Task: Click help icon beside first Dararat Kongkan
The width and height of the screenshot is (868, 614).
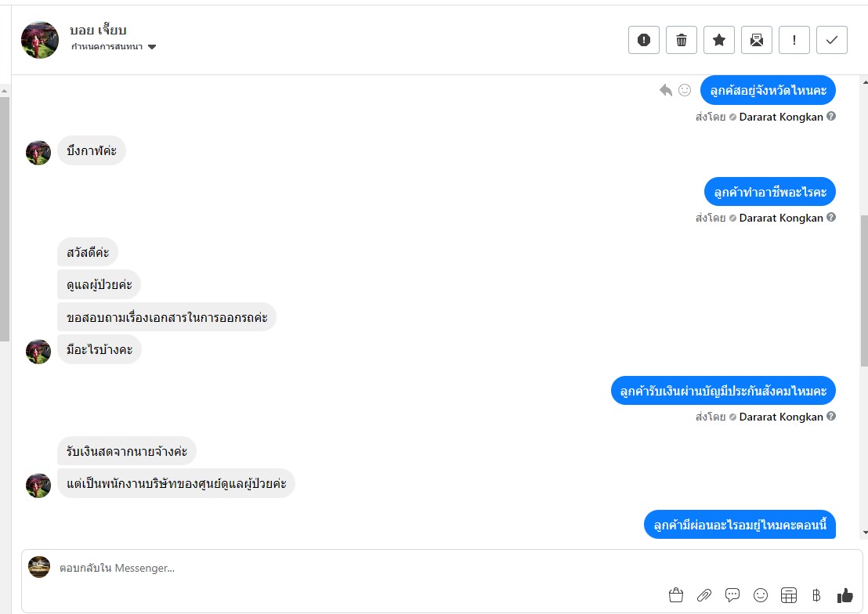Action: point(831,116)
